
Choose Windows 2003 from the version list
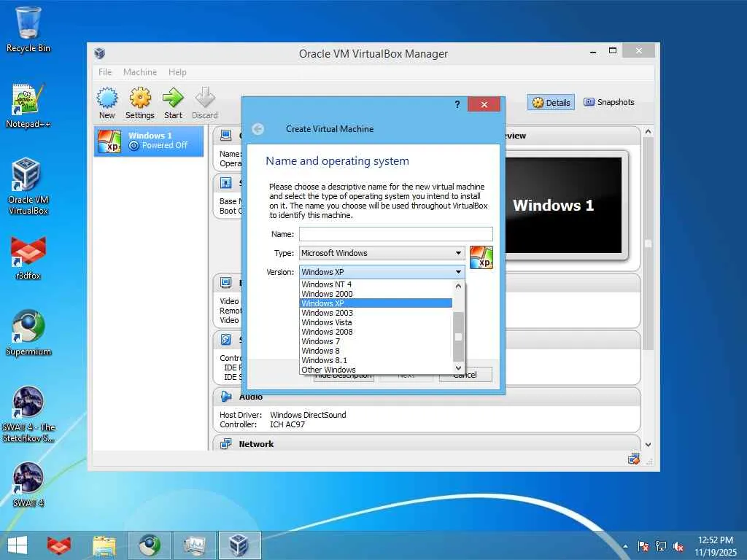pyautogui.click(x=376, y=313)
